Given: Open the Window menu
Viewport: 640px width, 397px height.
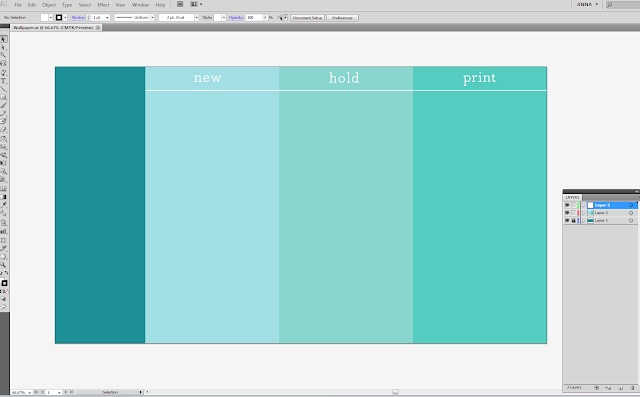Looking at the screenshot, I should [x=140, y=5].
